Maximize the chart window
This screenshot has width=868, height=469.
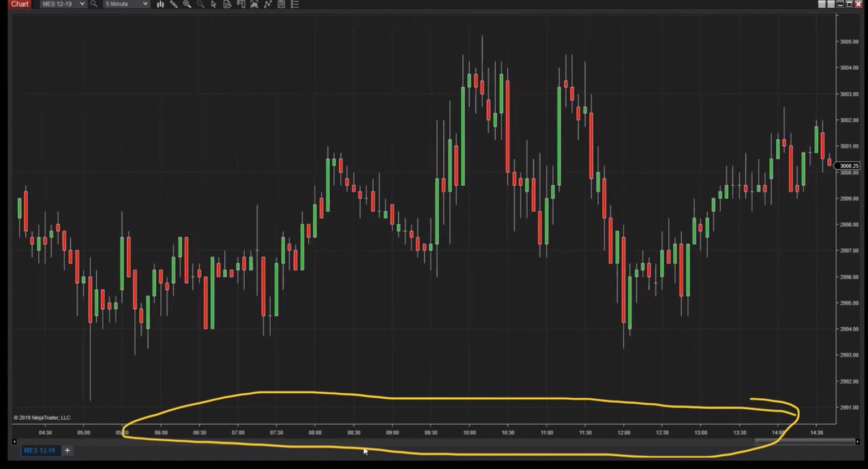point(849,4)
